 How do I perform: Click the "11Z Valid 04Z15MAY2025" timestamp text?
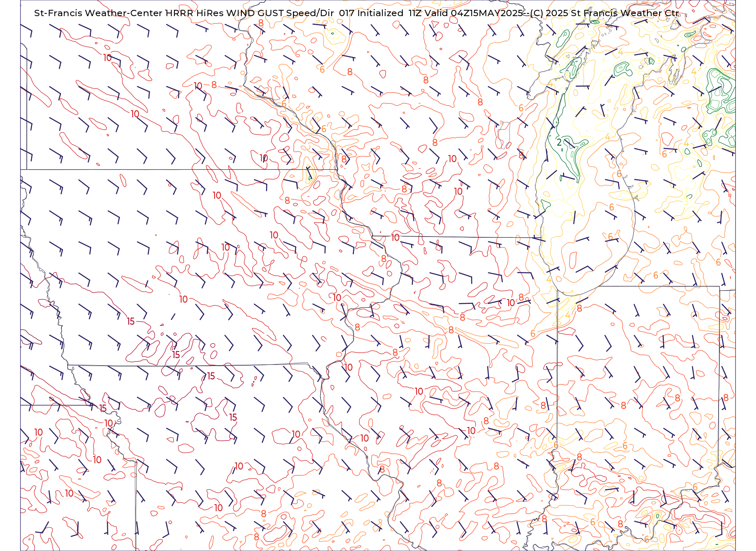(466, 13)
